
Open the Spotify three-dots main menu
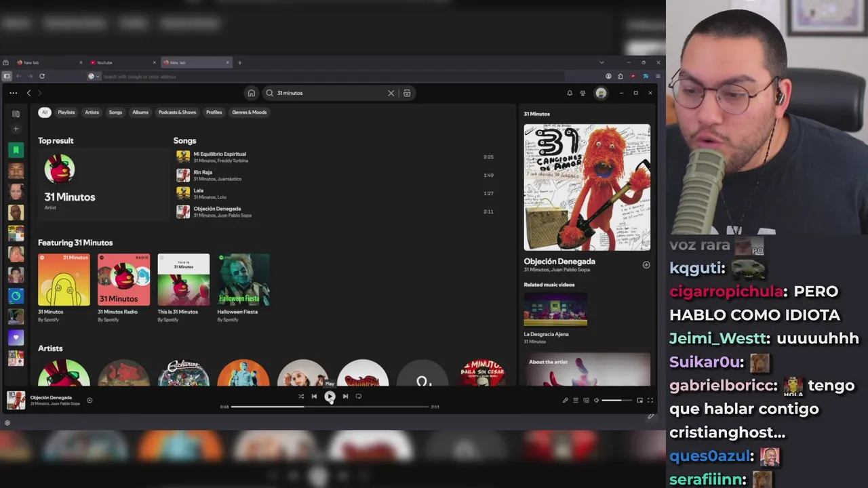tap(13, 93)
